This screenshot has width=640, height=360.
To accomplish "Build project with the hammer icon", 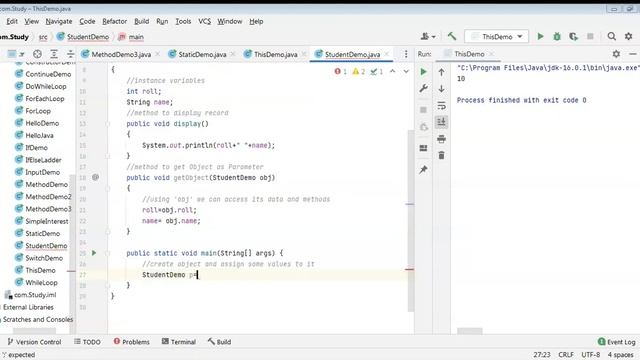I will [452, 37].
